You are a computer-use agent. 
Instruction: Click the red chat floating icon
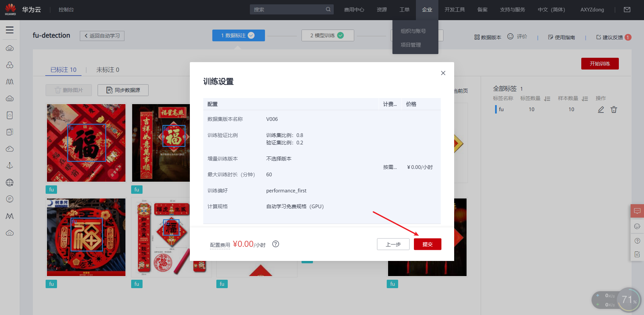click(637, 211)
